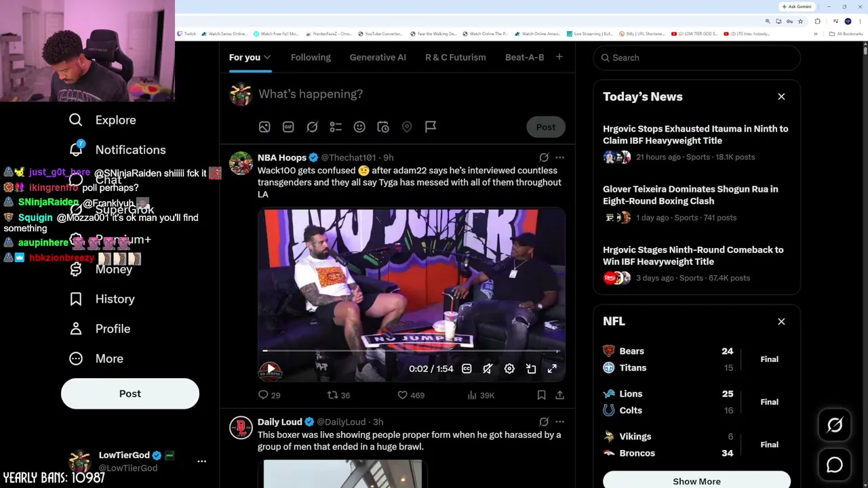Open the Explore search icon in sidebar
The width and height of the screenshot is (868, 488).
coord(76,120)
